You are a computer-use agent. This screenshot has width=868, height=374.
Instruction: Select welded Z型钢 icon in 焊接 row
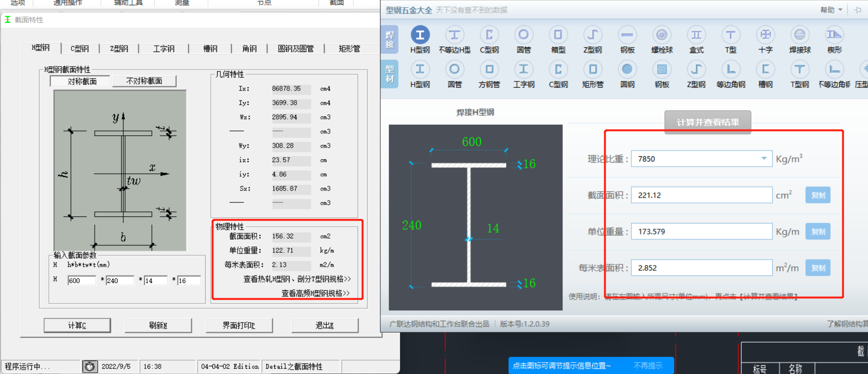[x=592, y=35]
